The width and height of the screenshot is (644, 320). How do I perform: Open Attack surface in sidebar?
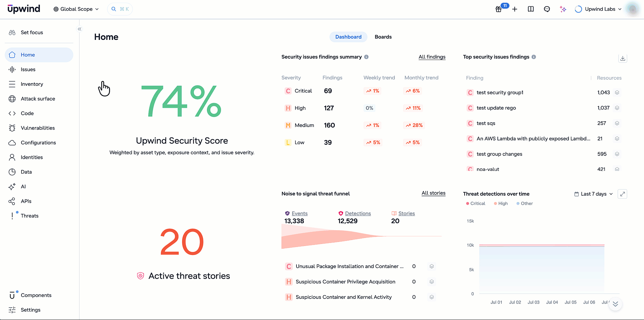tap(39, 99)
